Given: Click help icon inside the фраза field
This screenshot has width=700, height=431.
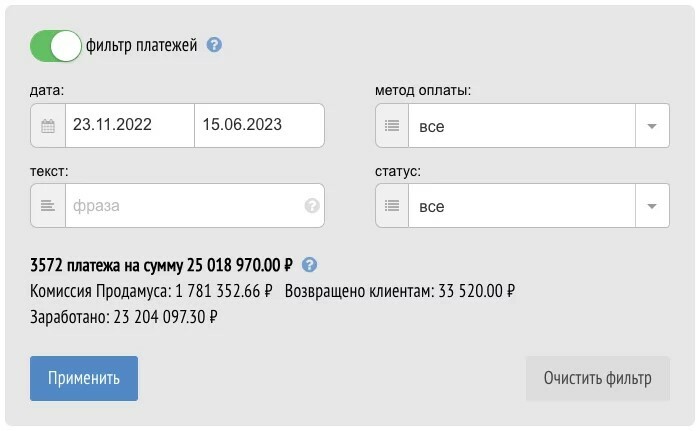Looking at the screenshot, I should pos(312,206).
